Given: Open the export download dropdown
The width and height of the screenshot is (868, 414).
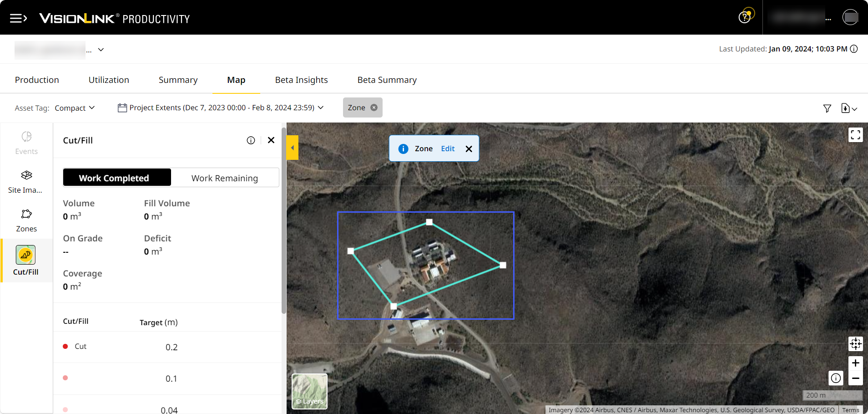Looking at the screenshot, I should pos(849,108).
